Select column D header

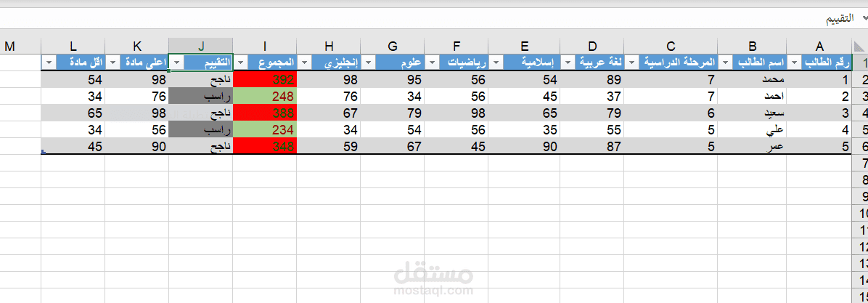point(591,47)
